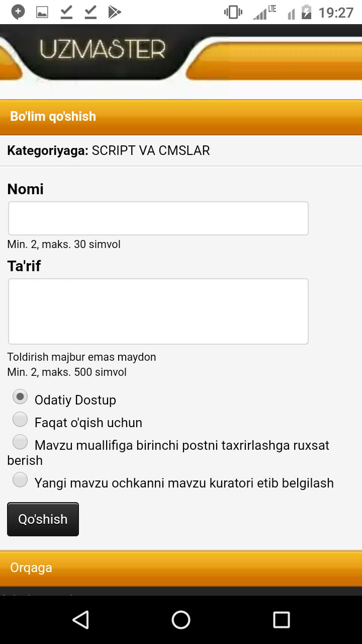Tap the UZMASTER logo

(x=103, y=50)
